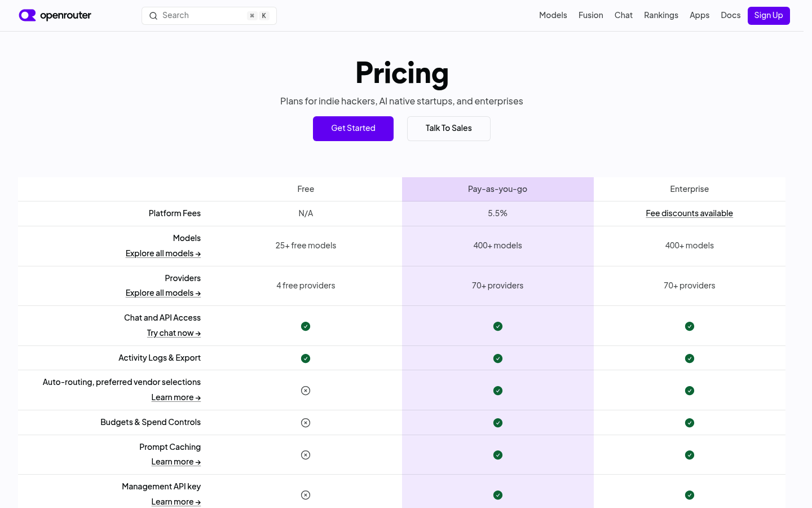Click the Enterprise checkmark for Budgets & Spend Controls
The height and width of the screenshot is (508, 812).
tap(690, 423)
